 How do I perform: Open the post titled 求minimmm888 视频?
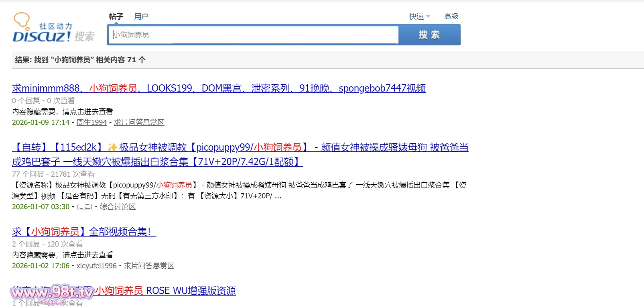click(x=219, y=88)
